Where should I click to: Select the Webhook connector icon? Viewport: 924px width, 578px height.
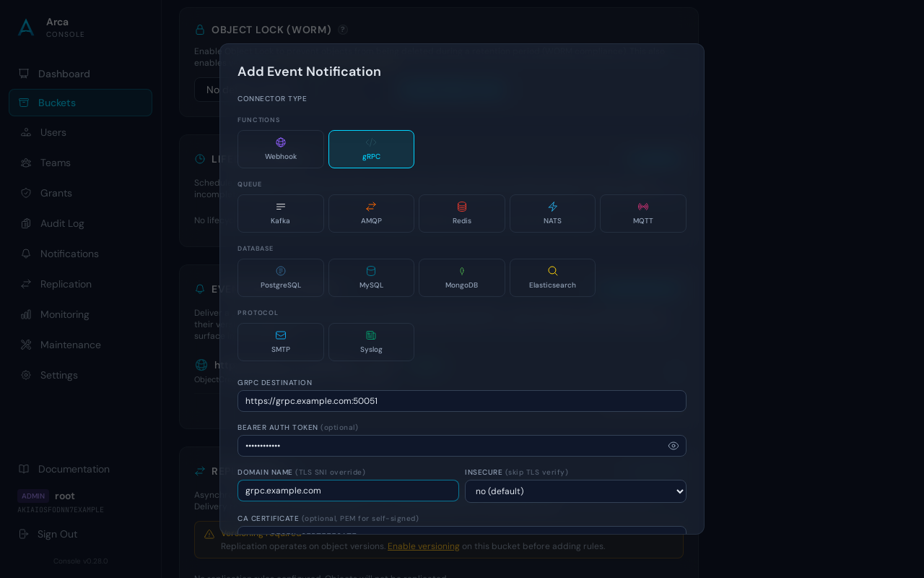[281, 142]
